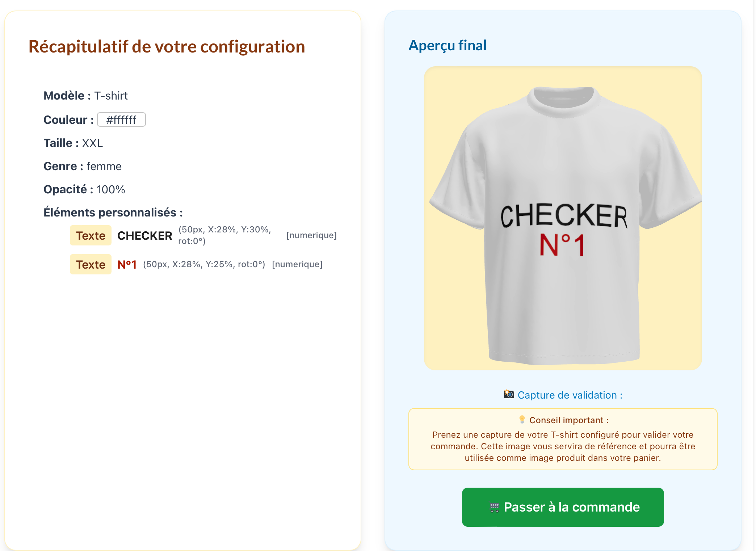Click the Texte badge beside CHECKER

coord(91,236)
